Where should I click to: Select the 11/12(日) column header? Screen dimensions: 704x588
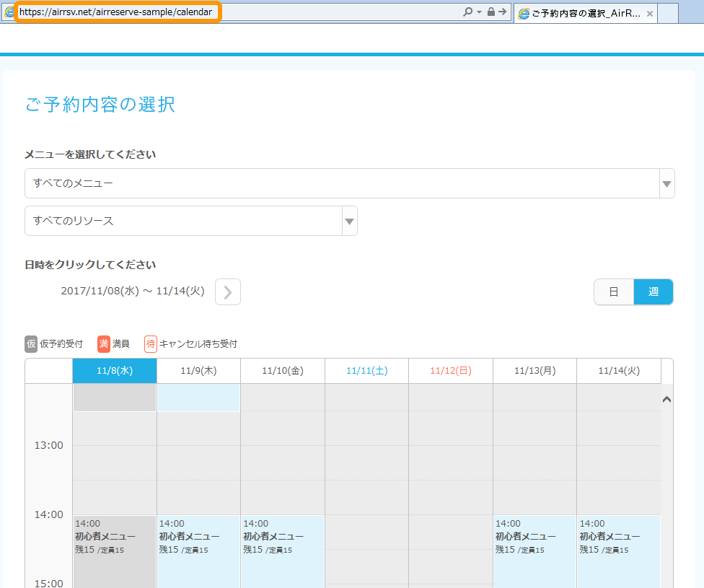coord(451,371)
